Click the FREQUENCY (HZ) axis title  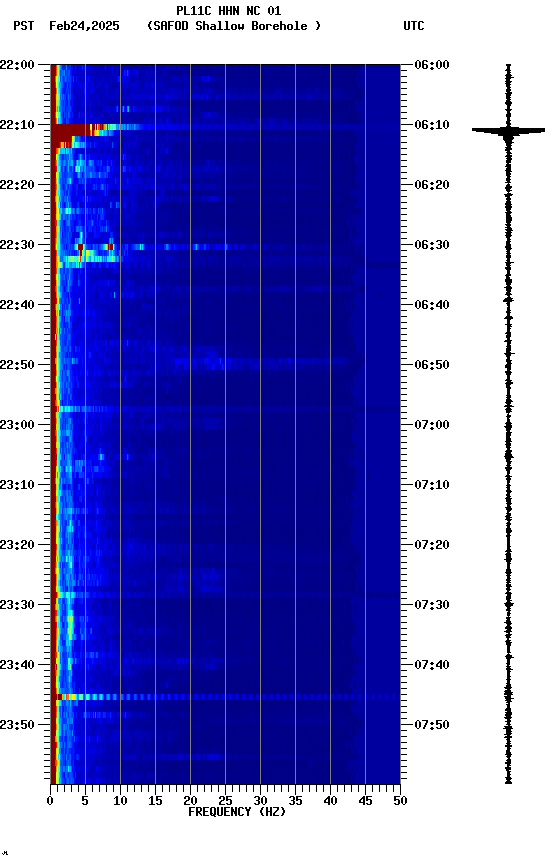[237, 812]
